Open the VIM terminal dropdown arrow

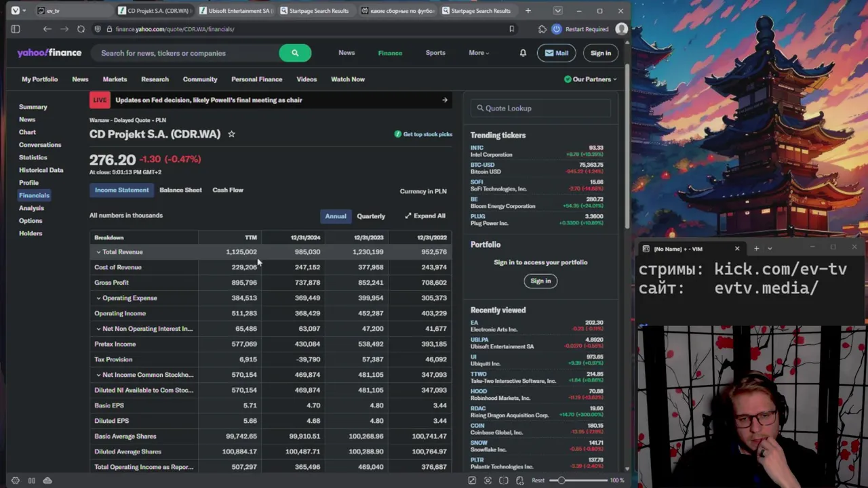[770, 249]
